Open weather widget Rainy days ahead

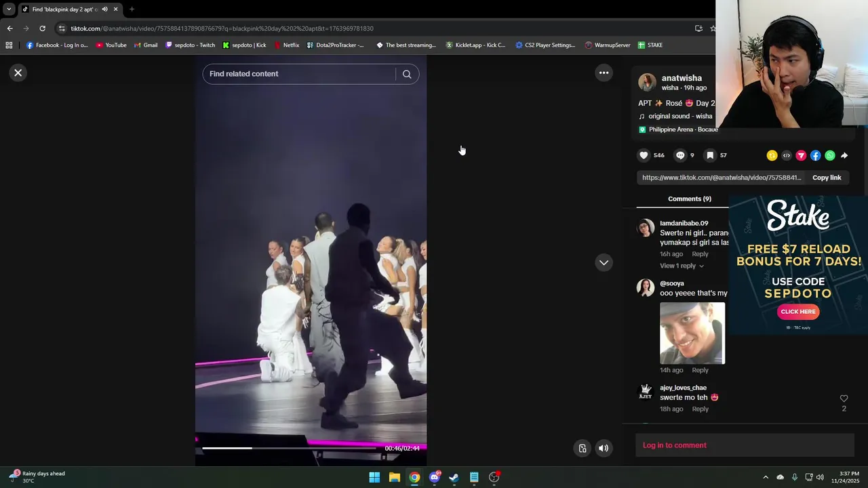click(38, 477)
